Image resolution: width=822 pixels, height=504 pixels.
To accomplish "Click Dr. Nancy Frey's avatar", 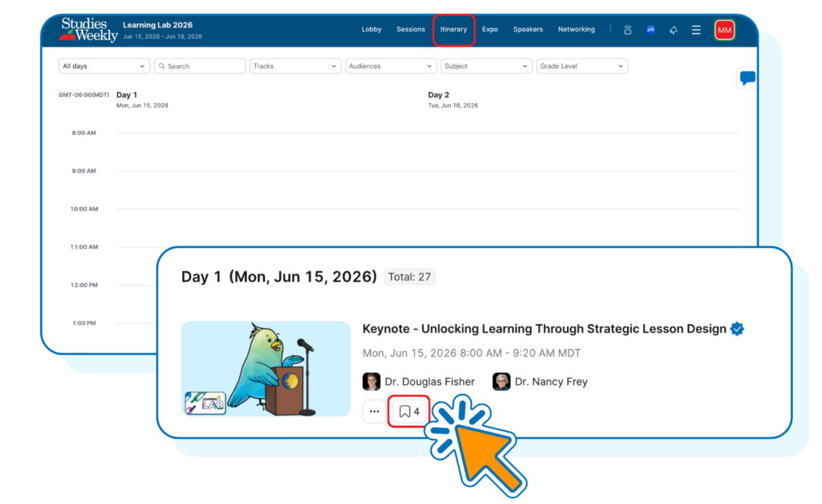I will [501, 381].
